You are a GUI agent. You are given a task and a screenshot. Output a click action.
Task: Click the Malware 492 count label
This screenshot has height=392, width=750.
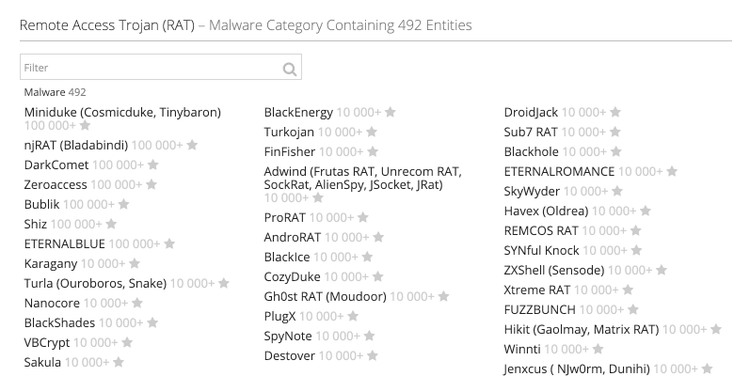coord(55,92)
